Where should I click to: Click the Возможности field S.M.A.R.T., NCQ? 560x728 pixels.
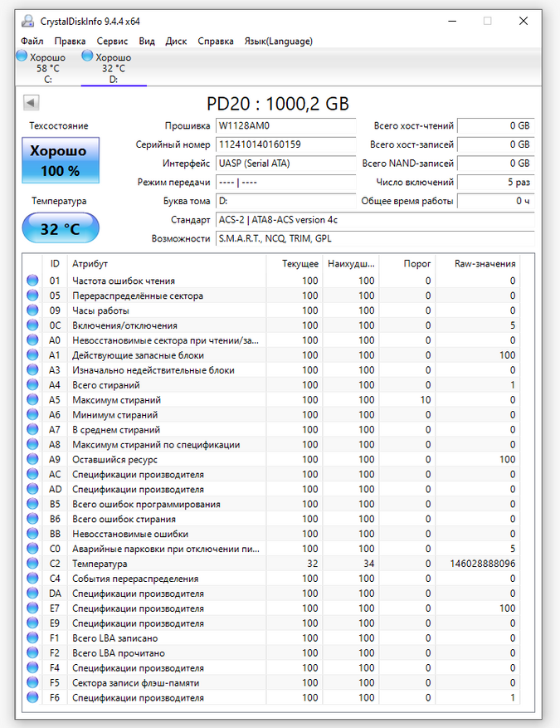375,238
